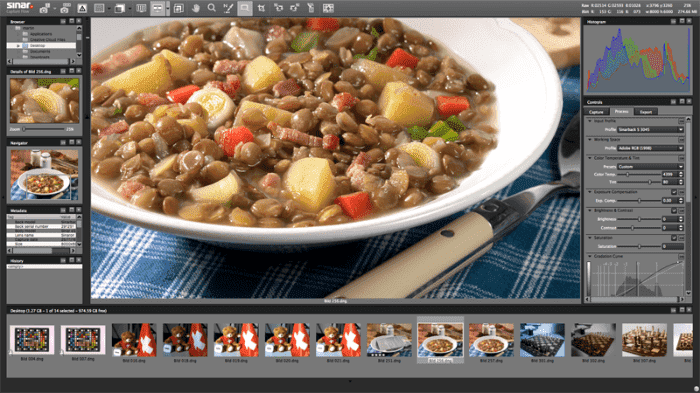Select the Crop tool in toolbar

pos(262,8)
